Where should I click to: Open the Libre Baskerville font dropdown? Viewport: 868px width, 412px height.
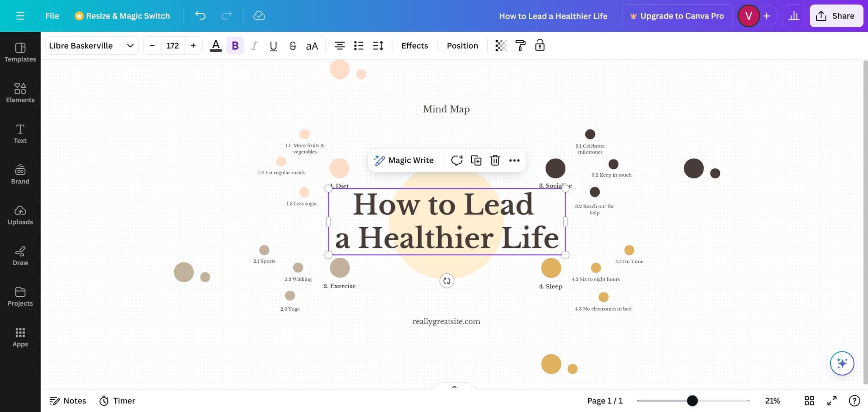91,45
